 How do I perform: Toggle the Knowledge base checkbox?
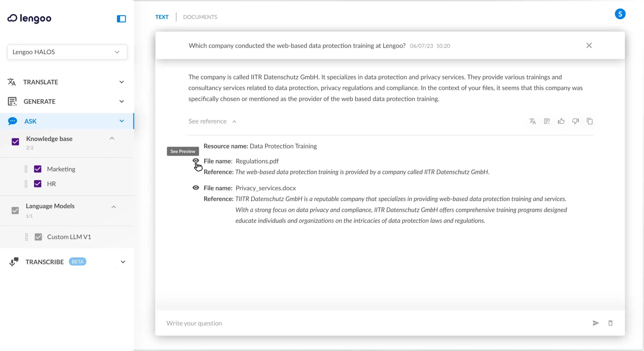15,142
